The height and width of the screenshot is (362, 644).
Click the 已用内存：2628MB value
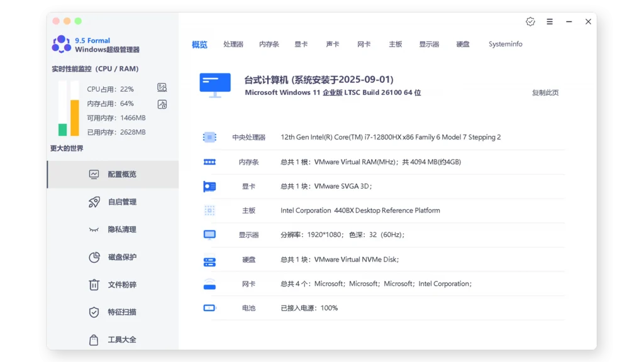116,132
